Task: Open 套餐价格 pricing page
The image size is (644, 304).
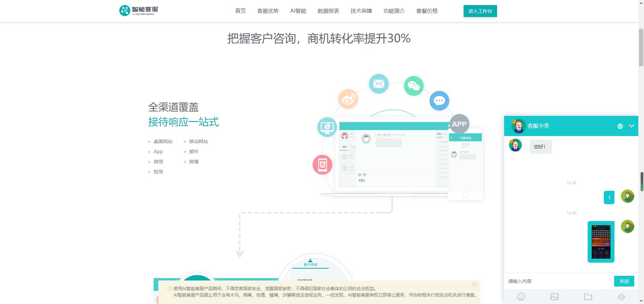Action: point(427,11)
